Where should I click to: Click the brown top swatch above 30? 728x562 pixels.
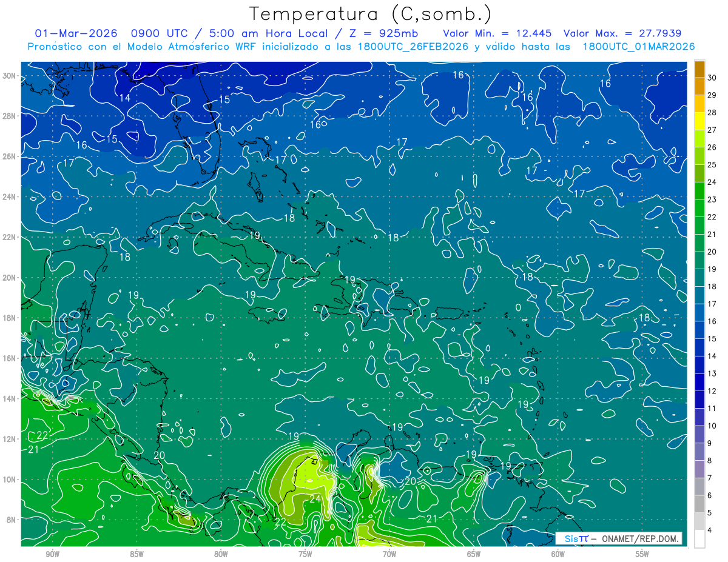(x=699, y=69)
